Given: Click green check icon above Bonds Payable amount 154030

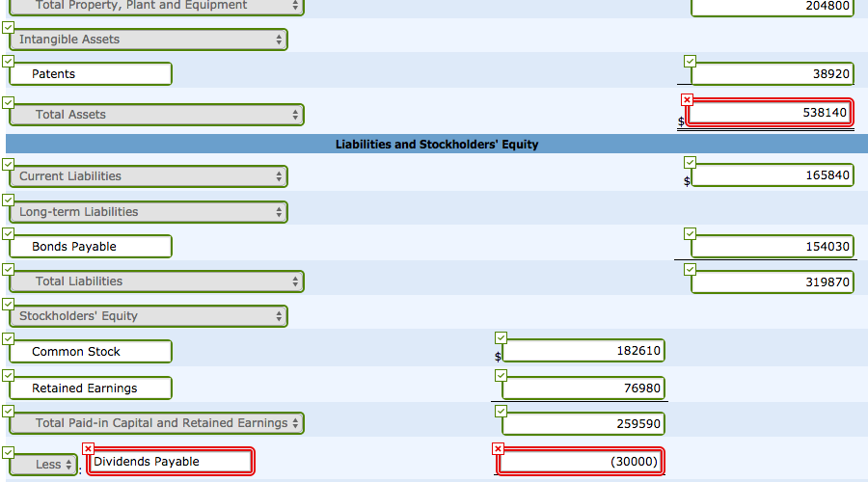Looking at the screenshot, I should [x=690, y=233].
